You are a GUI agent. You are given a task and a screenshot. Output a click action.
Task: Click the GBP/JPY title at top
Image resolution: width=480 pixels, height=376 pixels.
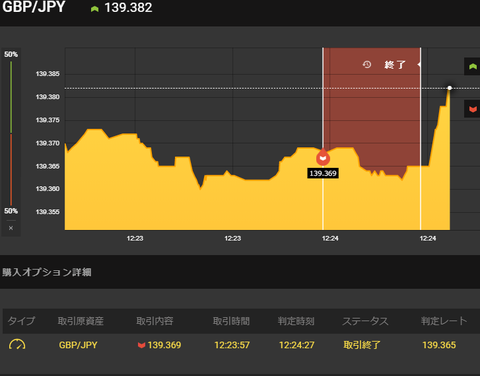click(34, 7)
